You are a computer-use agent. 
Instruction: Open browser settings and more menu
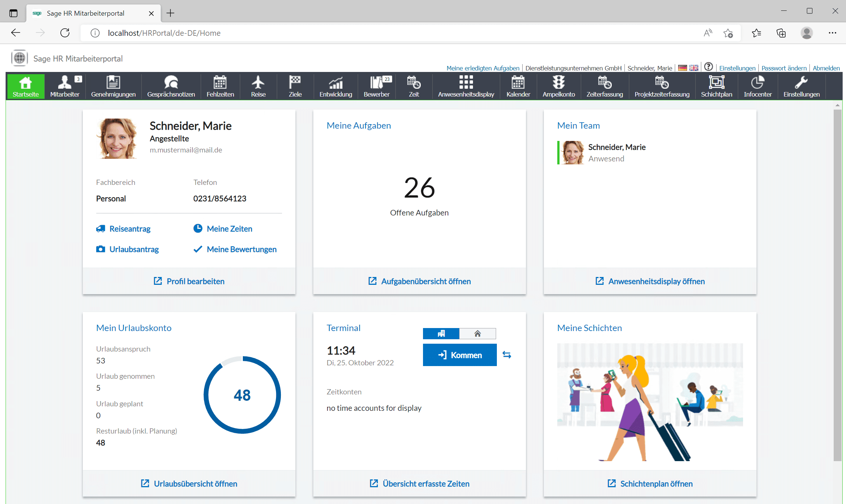click(x=832, y=33)
